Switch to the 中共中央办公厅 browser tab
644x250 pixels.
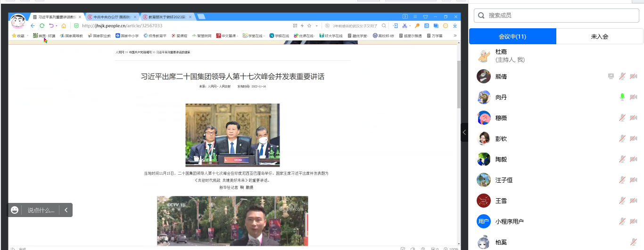tap(112, 17)
